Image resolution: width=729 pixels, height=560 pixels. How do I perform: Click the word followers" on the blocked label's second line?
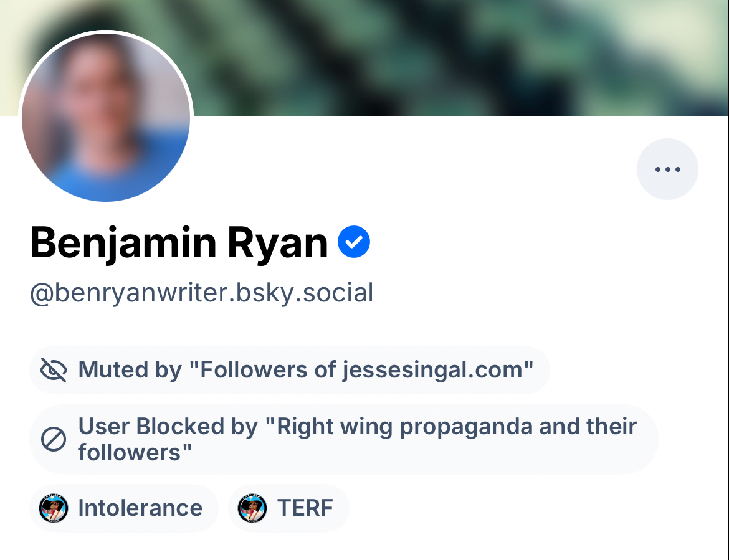134,453
